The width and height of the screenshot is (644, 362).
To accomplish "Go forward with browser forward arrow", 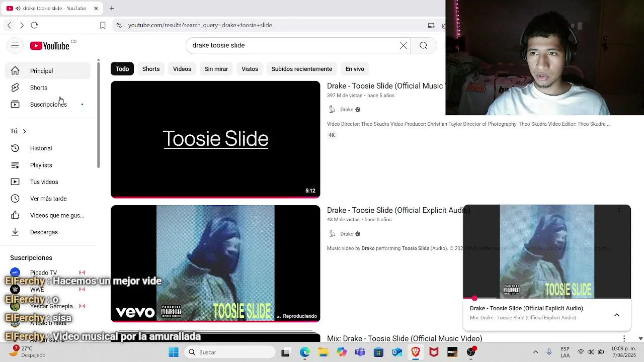I will coord(22,25).
